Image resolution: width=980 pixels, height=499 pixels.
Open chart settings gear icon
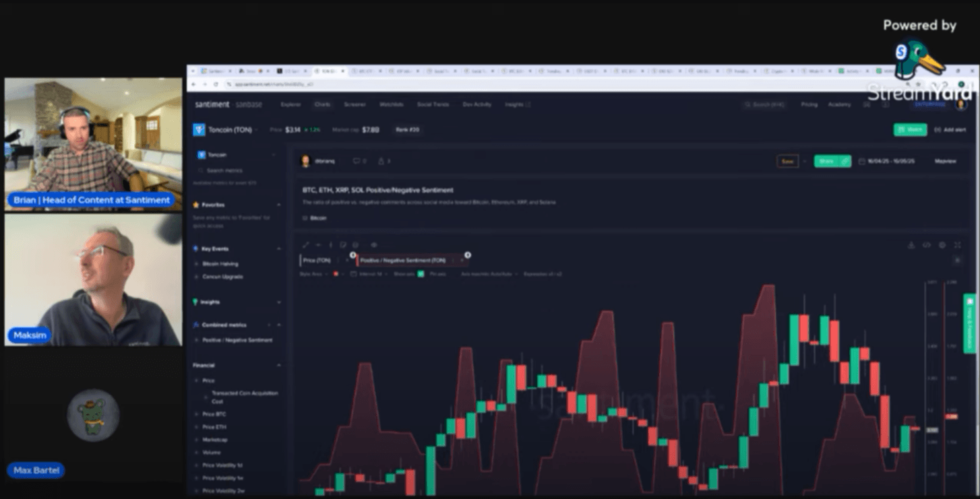(942, 245)
